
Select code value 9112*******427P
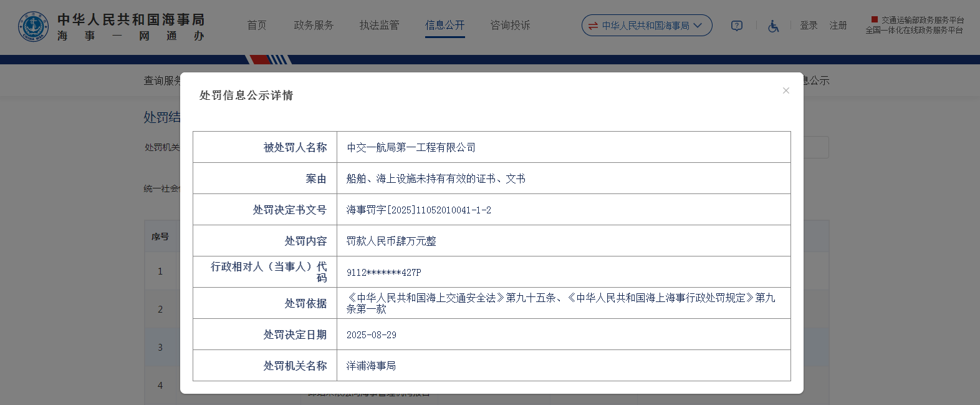384,272
